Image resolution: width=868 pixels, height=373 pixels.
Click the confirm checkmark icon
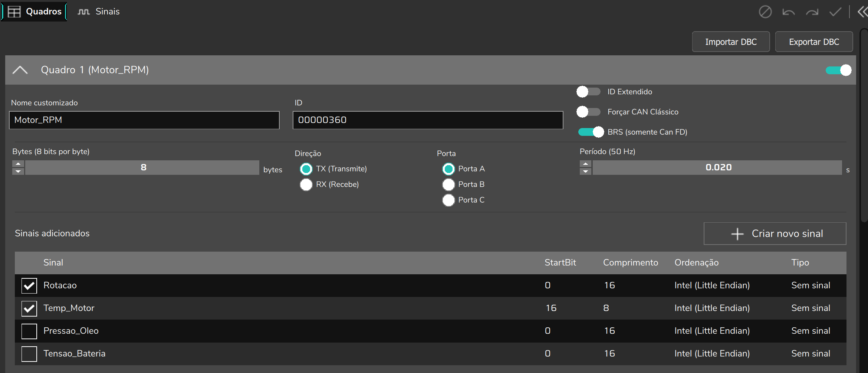pos(835,12)
